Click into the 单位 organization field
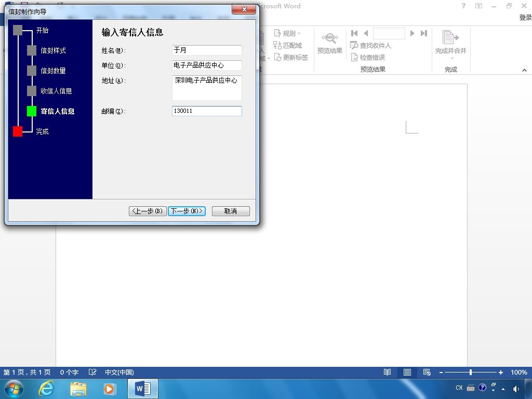 coord(207,65)
